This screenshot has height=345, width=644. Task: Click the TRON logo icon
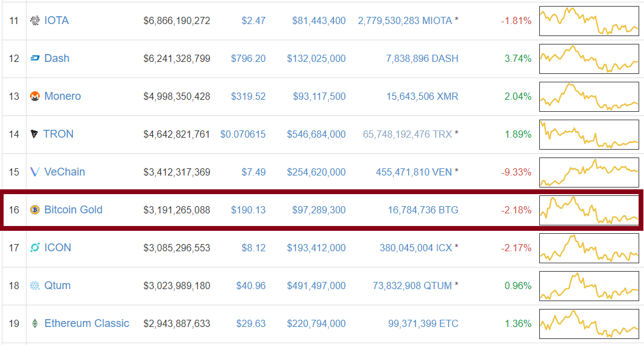34,134
